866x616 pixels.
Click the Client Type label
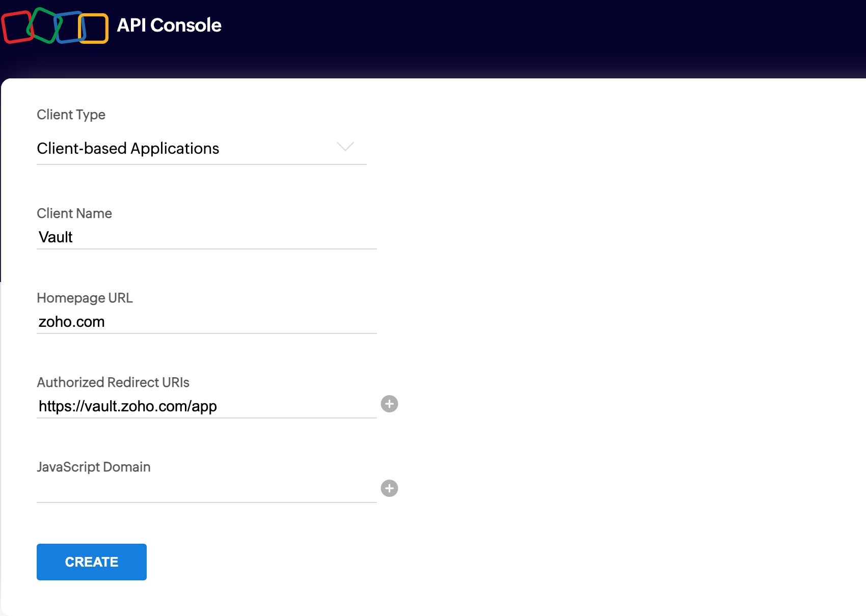pyautogui.click(x=71, y=115)
